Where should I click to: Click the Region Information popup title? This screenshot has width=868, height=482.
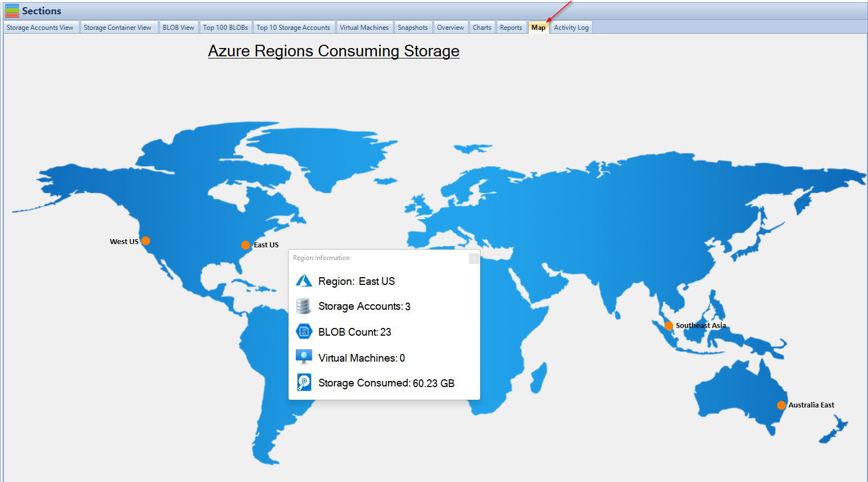pos(321,258)
